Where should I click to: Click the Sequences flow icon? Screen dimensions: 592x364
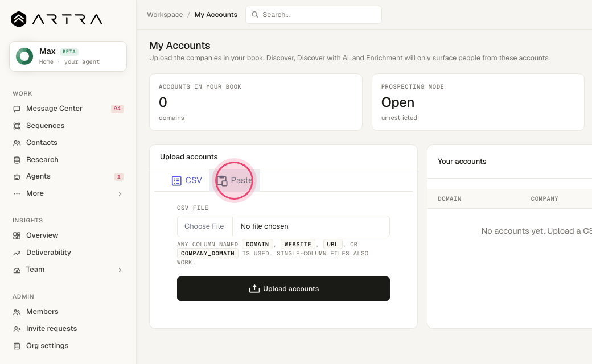[x=17, y=126]
